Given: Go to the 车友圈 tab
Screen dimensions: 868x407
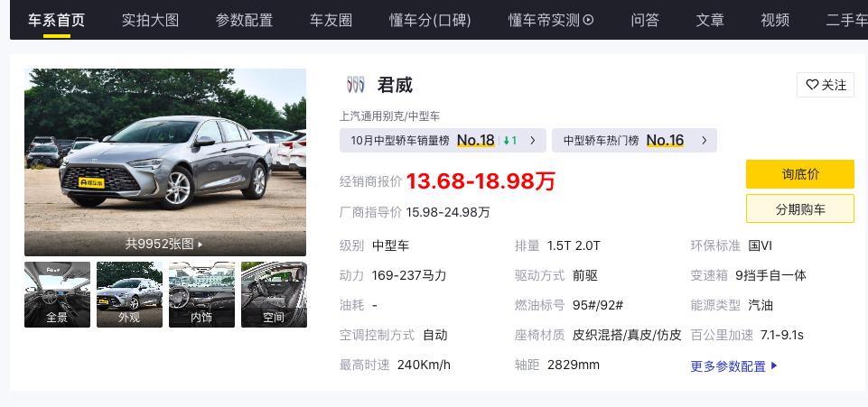Looking at the screenshot, I should [x=331, y=21].
